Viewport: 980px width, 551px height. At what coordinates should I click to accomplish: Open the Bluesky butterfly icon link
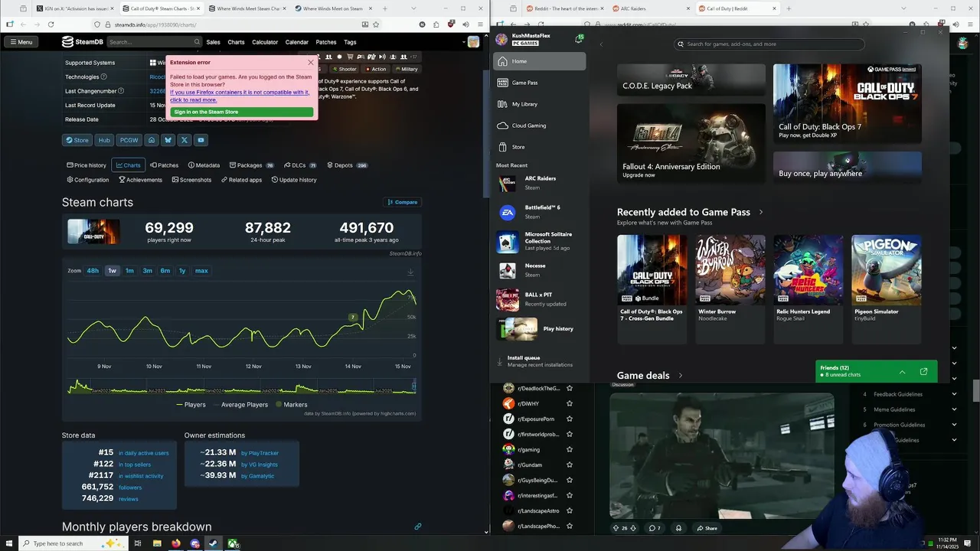pos(168,140)
